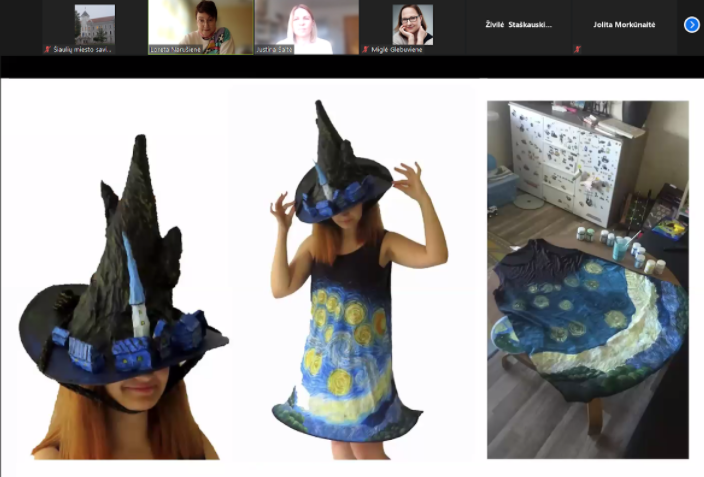This screenshot has width=704, height=477.
Task: Click muted microphone icon in Jolita Morkūnaitė tile
Action: pyautogui.click(x=577, y=49)
